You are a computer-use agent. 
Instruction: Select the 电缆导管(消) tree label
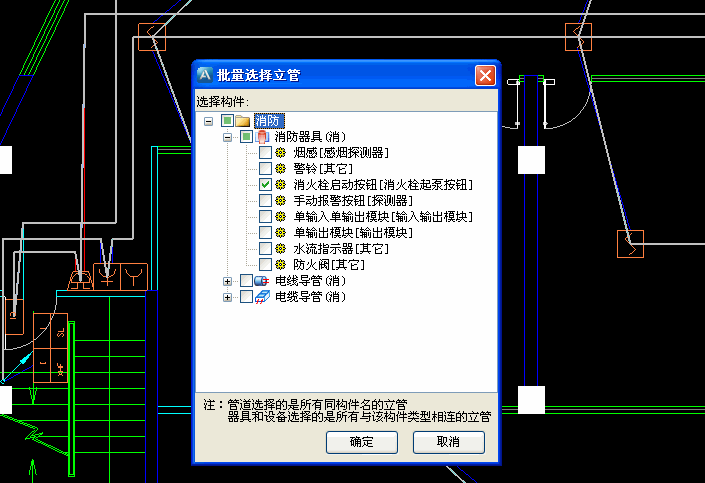coord(310,297)
